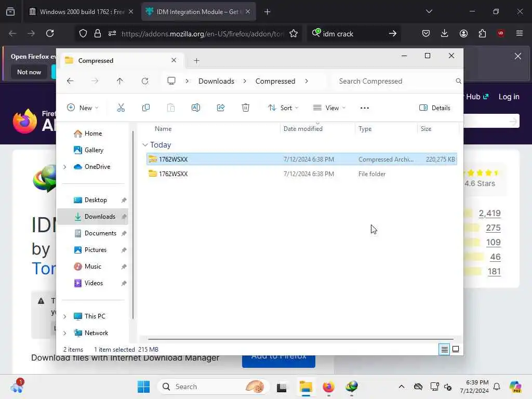Select the 1762WSXX compressed archive file
Viewport: 532px width, 399px height.
[x=302, y=159]
